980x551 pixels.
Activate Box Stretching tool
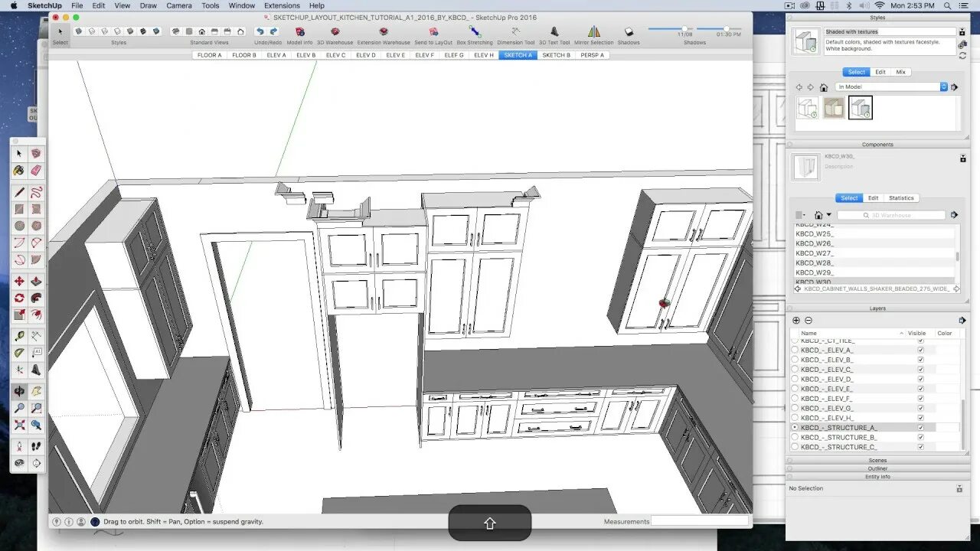[475, 31]
